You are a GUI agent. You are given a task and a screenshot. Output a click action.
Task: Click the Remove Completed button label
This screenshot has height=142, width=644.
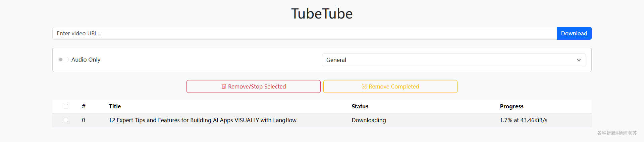394,86
